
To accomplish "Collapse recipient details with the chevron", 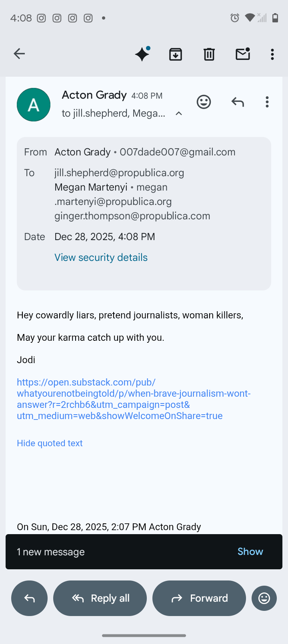I will click(x=179, y=113).
